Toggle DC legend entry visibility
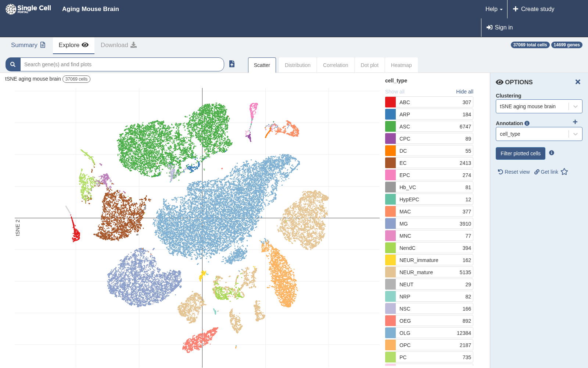Screen dimensions: 588x368 [429, 151]
